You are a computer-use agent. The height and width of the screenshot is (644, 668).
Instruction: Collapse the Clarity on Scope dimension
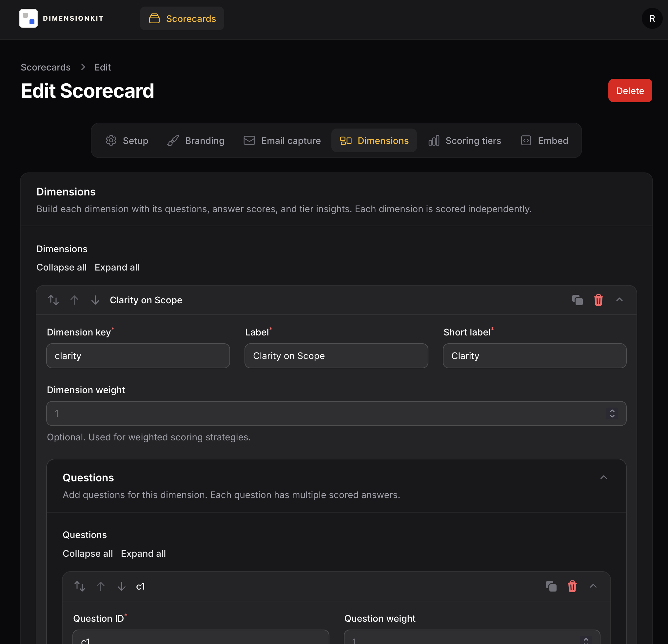619,300
